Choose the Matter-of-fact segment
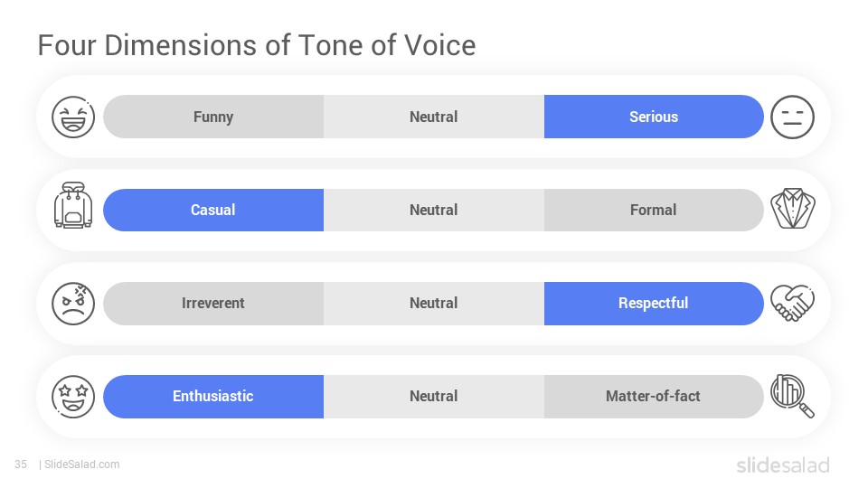The width and height of the screenshot is (868, 488). pyautogui.click(x=654, y=397)
